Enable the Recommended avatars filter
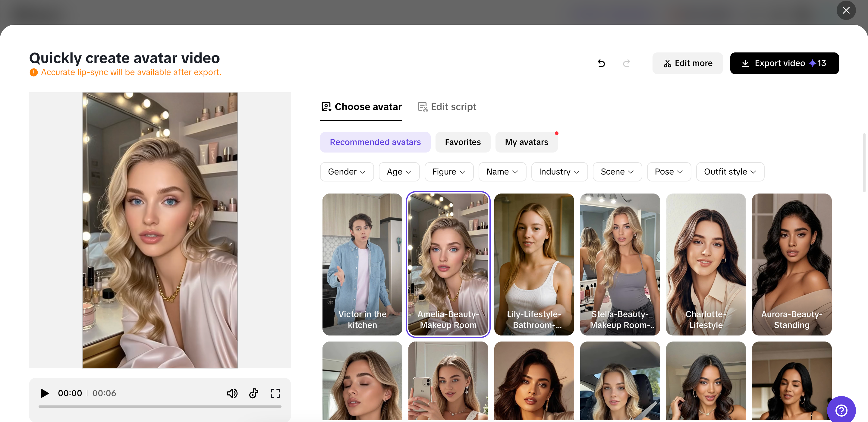The image size is (868, 422). pos(375,142)
